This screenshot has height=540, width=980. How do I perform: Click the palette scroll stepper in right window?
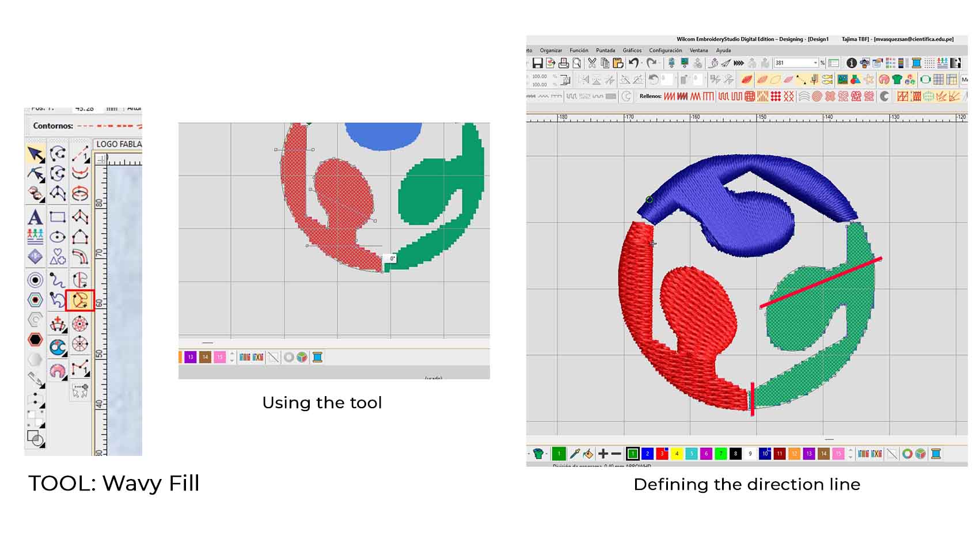tap(850, 454)
